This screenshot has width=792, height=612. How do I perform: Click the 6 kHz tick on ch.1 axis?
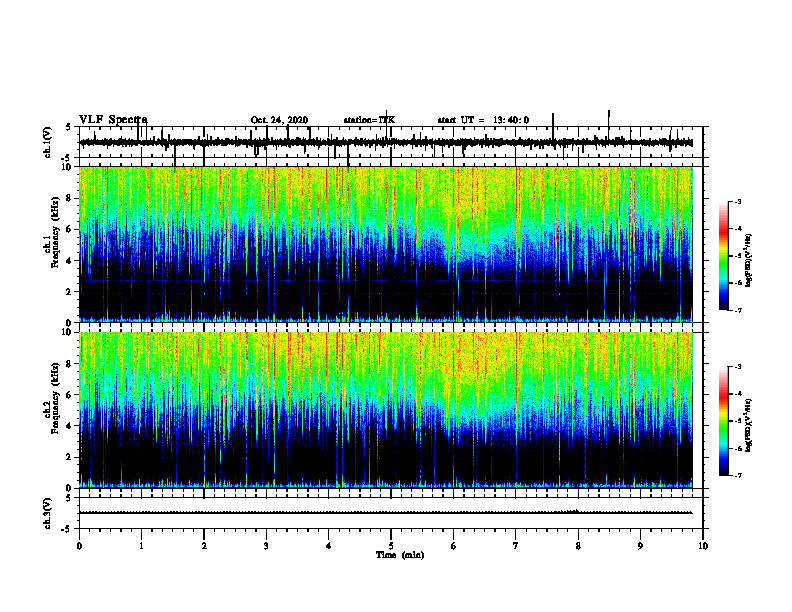point(70,230)
